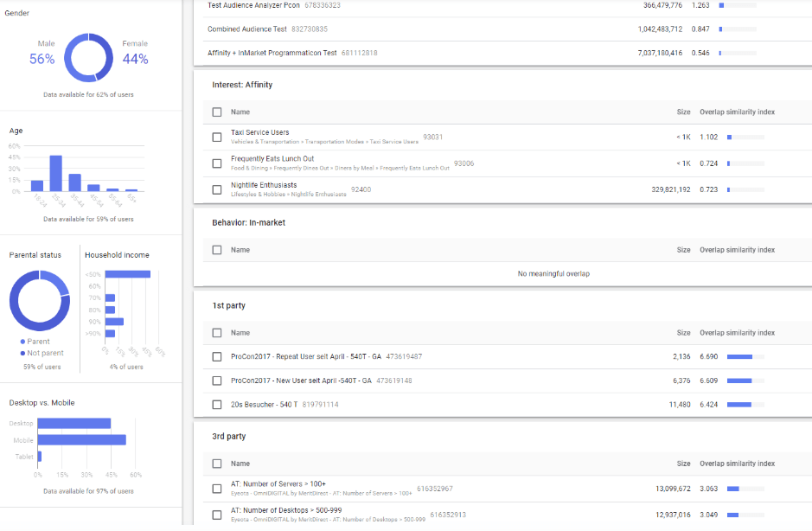Sort 3rd party table by Size header
Viewport: 812px width, 531px height.
coord(683,464)
